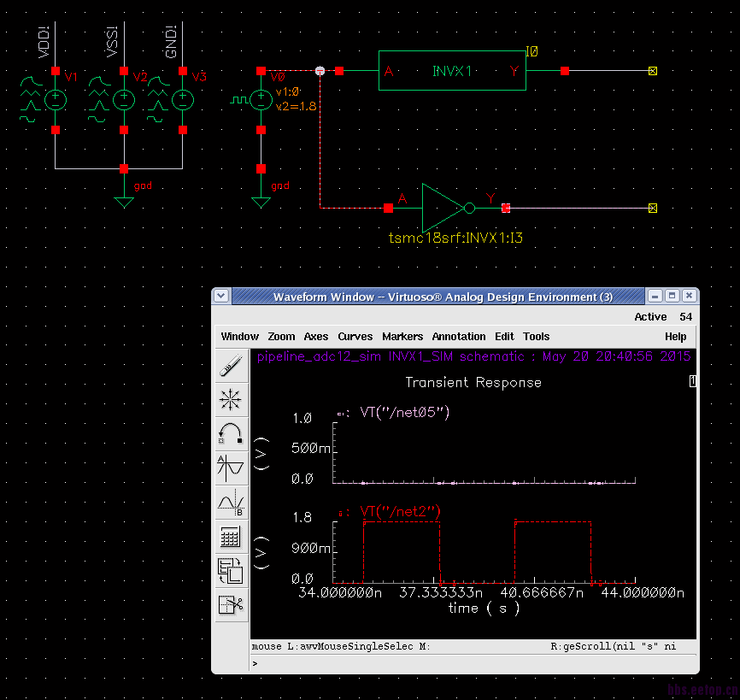The width and height of the screenshot is (740, 700).
Task: Open the Curves menu
Action: (x=355, y=337)
